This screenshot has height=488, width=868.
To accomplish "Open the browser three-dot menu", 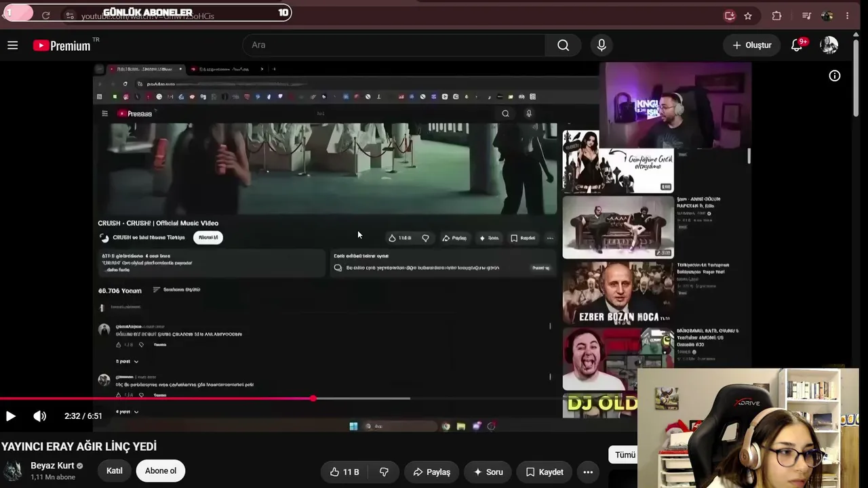I will tap(847, 16).
